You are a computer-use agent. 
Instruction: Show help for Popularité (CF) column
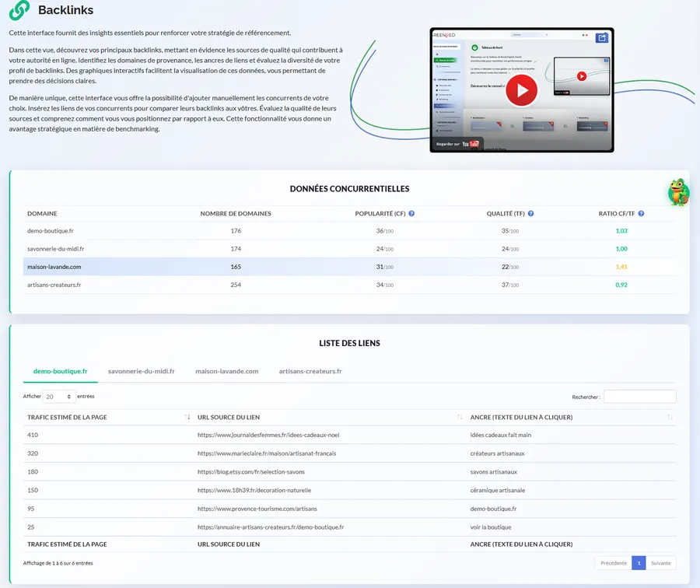coord(411,213)
